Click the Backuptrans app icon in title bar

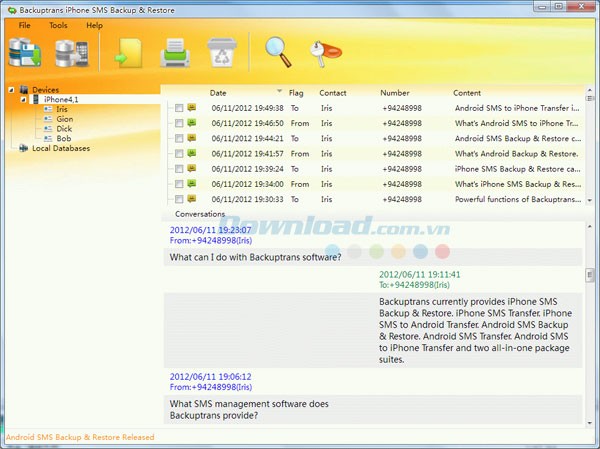click(12, 10)
